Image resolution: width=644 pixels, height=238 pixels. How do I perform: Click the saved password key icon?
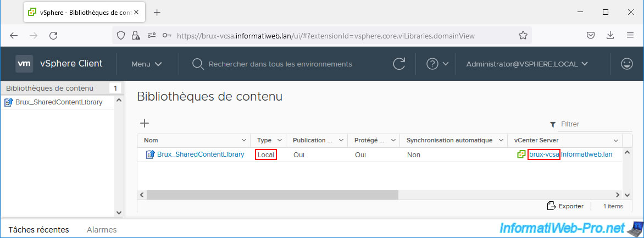166,36
